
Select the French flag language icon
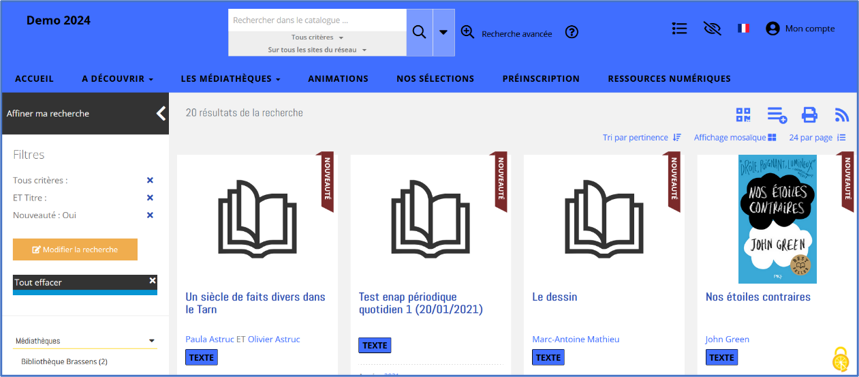(x=743, y=28)
